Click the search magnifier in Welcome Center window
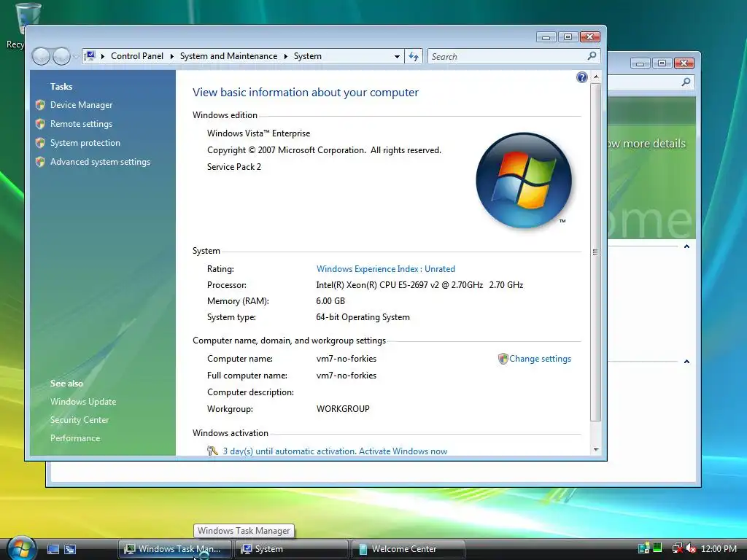Image resolution: width=747 pixels, height=560 pixels. tap(686, 82)
